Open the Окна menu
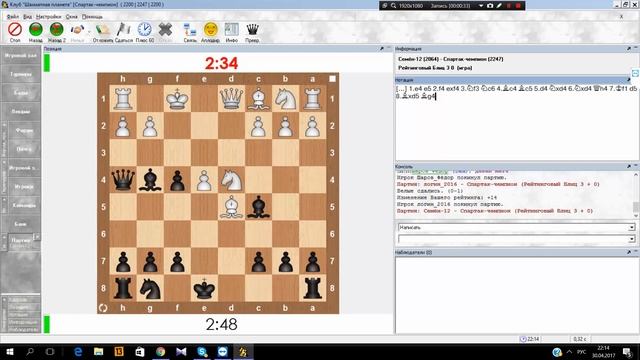The height and width of the screenshot is (360, 640). pyautogui.click(x=71, y=17)
